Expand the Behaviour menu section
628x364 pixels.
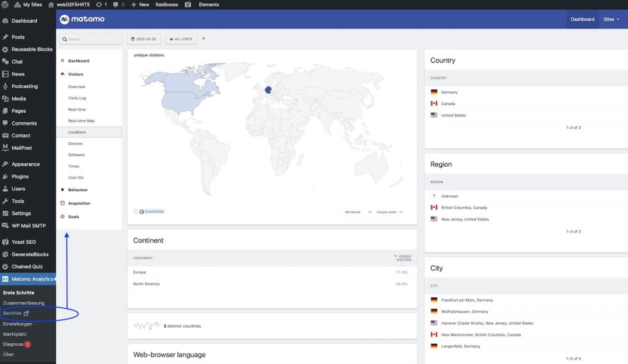click(x=78, y=190)
